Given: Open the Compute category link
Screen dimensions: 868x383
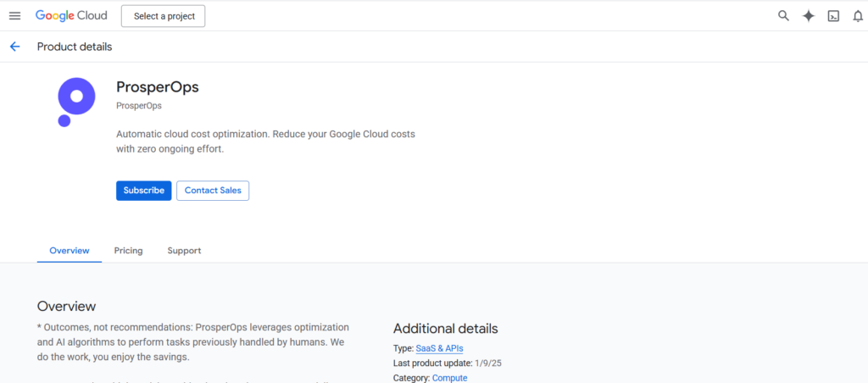Looking at the screenshot, I should coord(449,378).
